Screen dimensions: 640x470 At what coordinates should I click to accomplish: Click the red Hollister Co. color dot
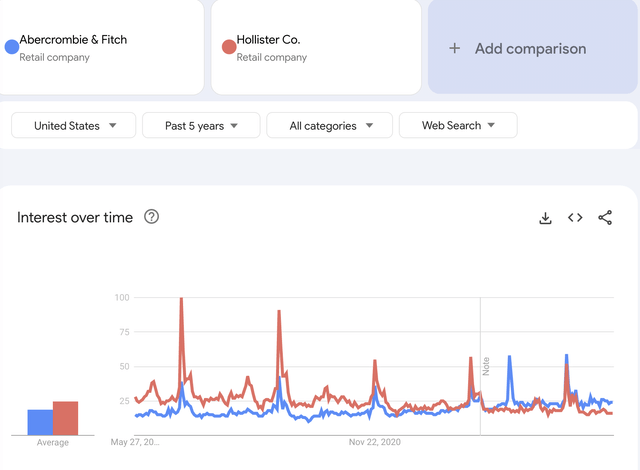[229, 47]
